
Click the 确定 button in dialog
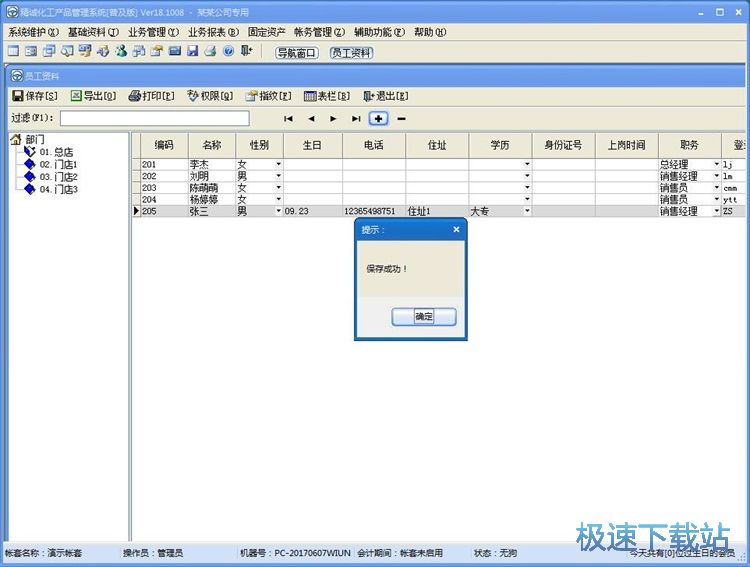(x=424, y=317)
